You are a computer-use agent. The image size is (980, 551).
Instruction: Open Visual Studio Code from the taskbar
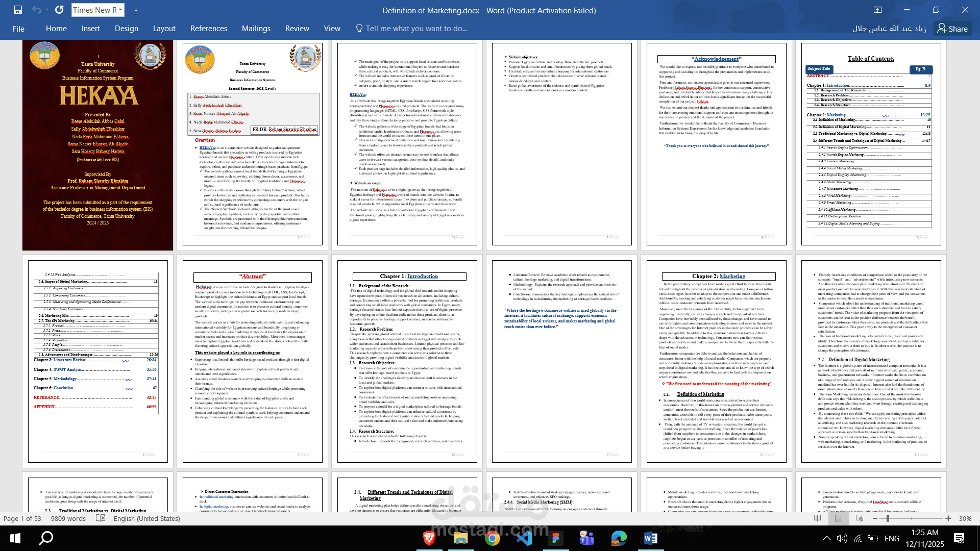[x=524, y=538]
